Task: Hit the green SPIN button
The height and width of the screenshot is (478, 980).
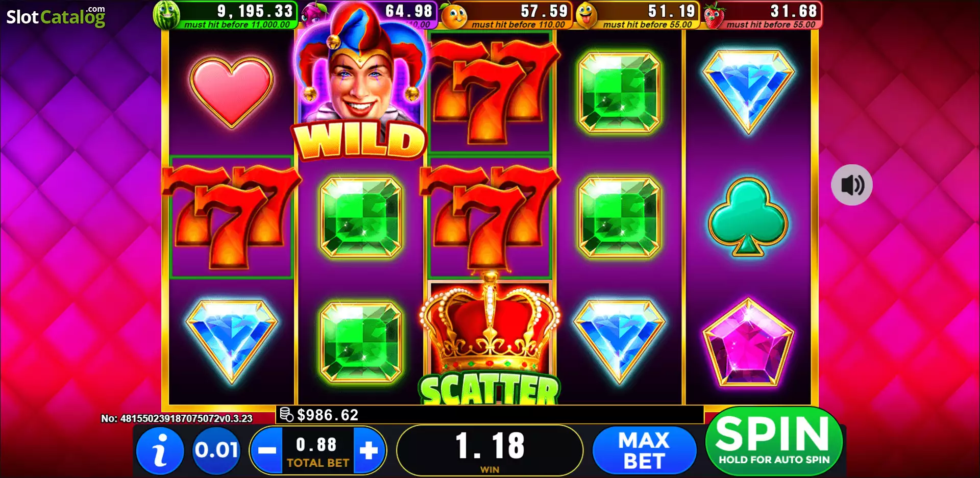Action: pos(774,441)
